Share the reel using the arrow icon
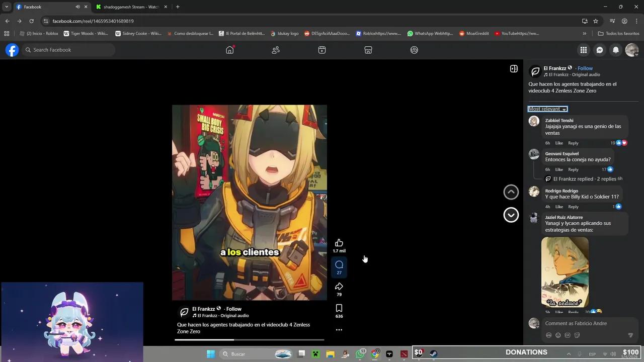Screen dimensions: 644x362 click(339, 286)
